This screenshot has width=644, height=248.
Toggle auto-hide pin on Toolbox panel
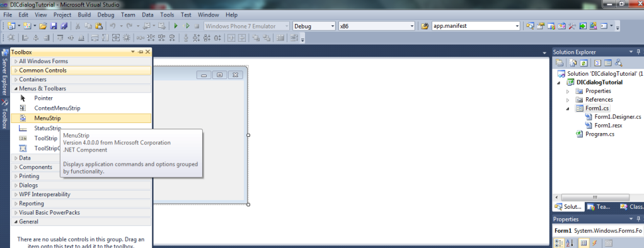(x=141, y=52)
